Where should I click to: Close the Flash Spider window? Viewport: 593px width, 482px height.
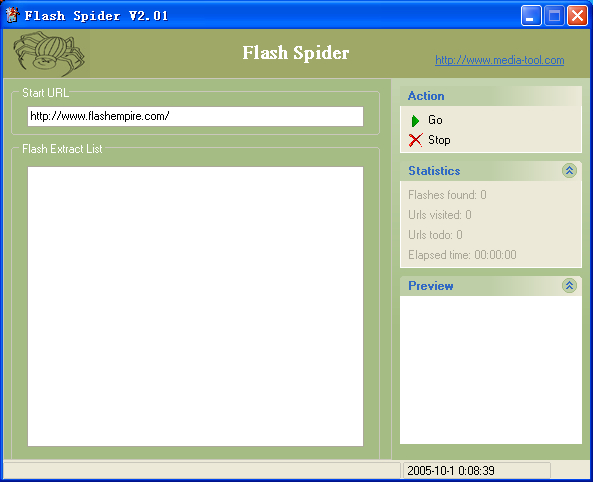click(x=577, y=16)
